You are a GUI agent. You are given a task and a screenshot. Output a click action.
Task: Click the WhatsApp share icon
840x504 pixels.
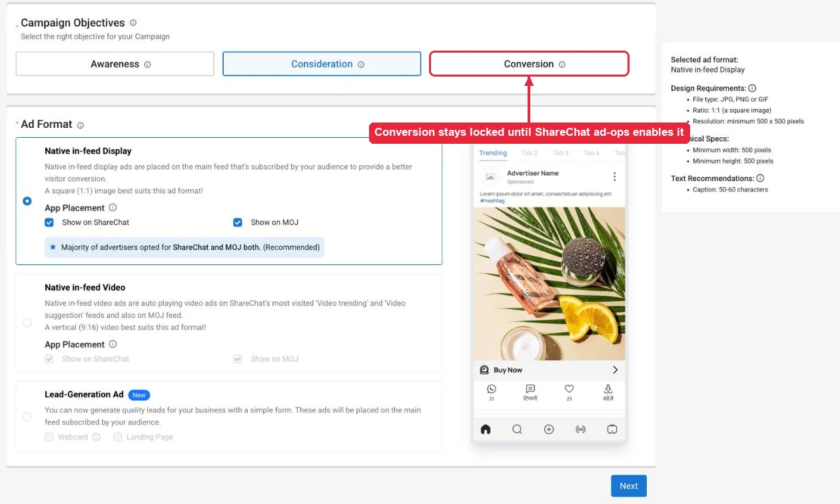[x=492, y=389]
